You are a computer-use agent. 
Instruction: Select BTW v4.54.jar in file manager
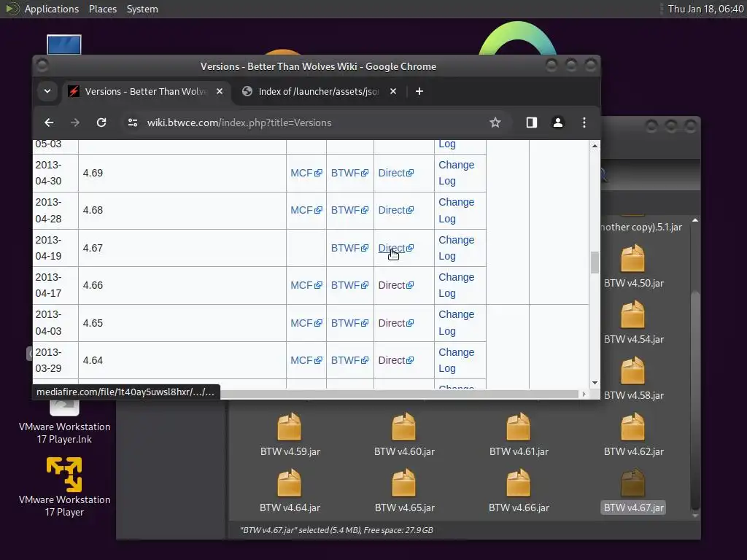coord(633,323)
